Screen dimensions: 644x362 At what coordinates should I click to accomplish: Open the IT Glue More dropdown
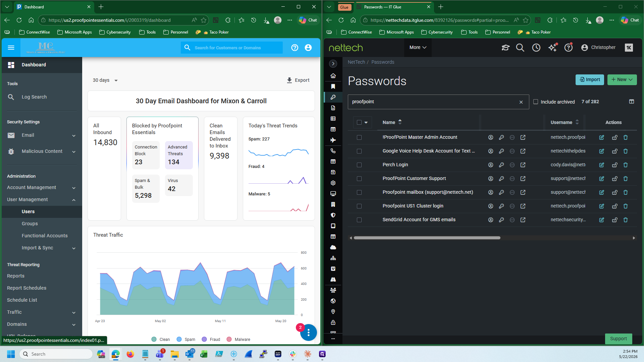418,48
